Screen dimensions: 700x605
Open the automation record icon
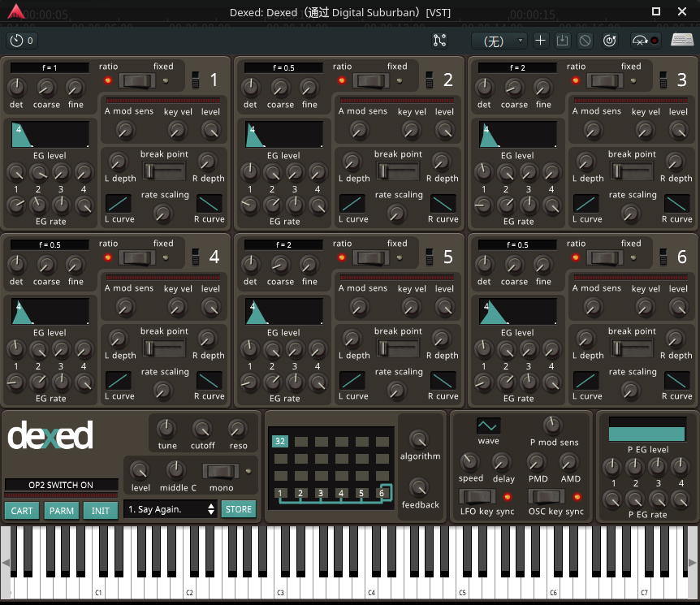coord(645,41)
